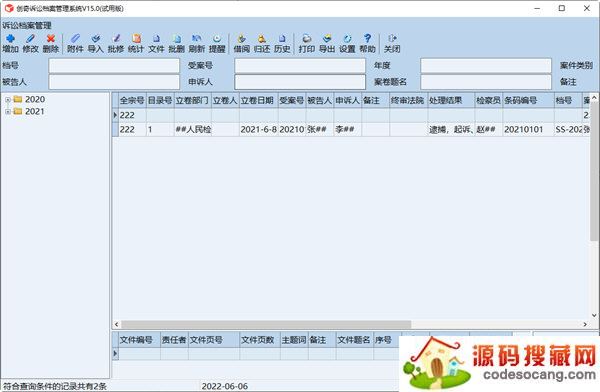Click the 立卷人 column header
The width and height of the screenshot is (600, 392).
(225, 100)
